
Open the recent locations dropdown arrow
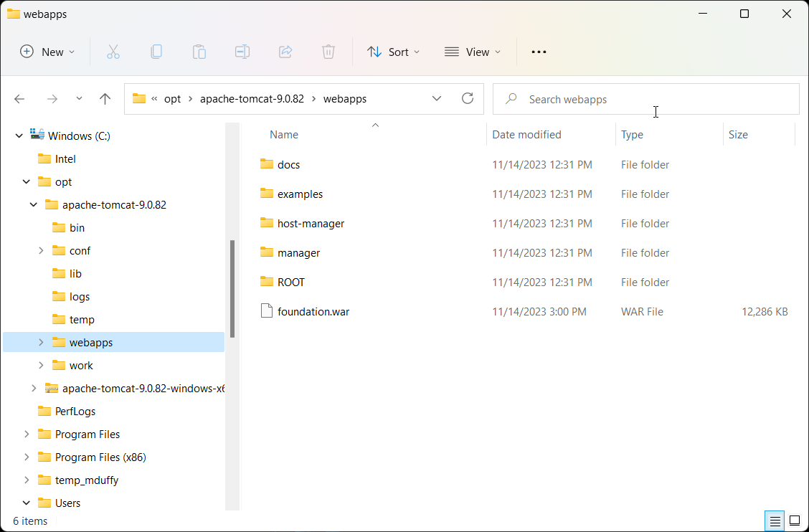(79, 98)
